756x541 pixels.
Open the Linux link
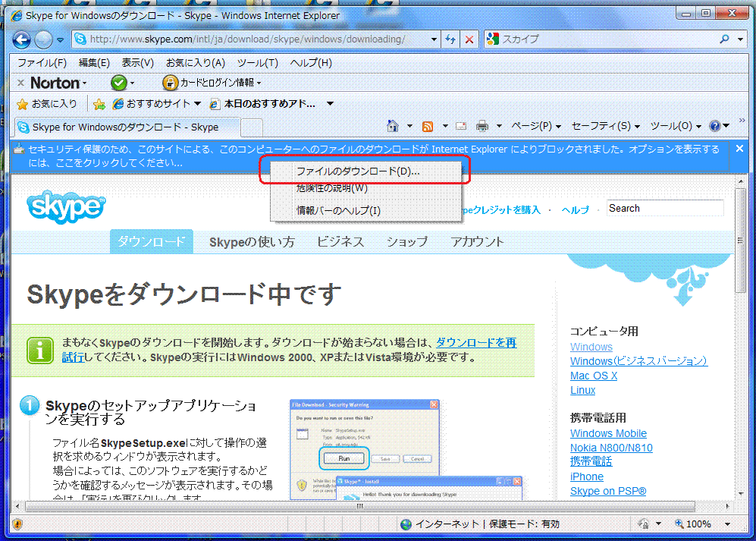coord(582,390)
